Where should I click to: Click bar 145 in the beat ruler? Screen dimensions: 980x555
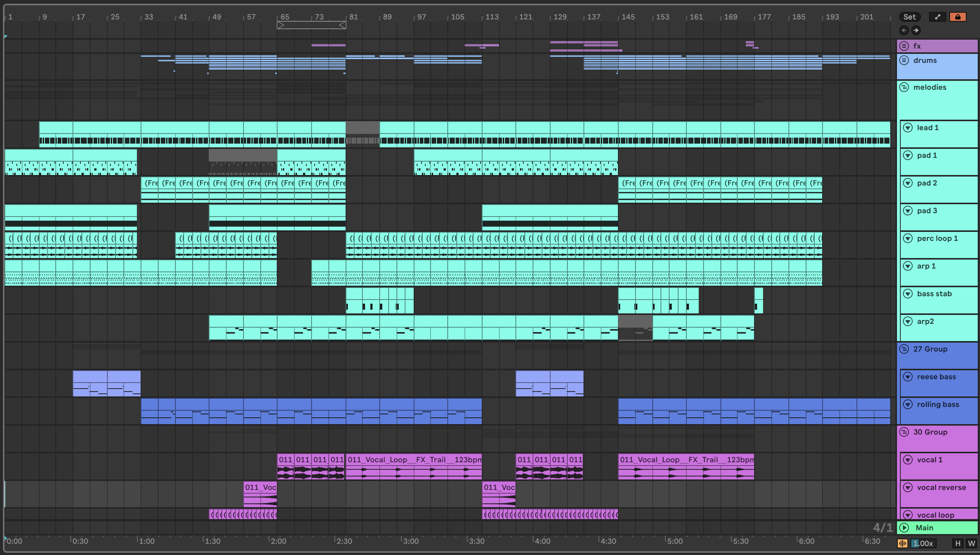pos(628,17)
